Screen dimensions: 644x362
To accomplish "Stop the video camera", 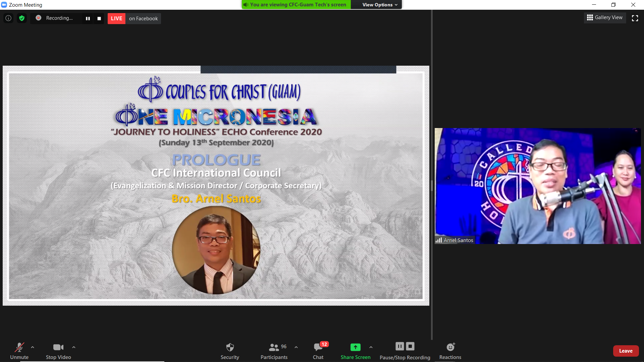I will (x=58, y=351).
